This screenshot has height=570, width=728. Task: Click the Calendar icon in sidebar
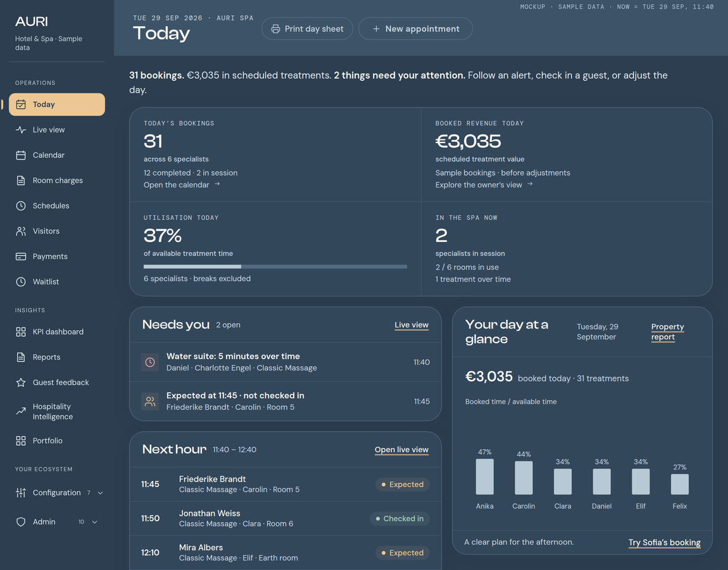pyautogui.click(x=21, y=155)
